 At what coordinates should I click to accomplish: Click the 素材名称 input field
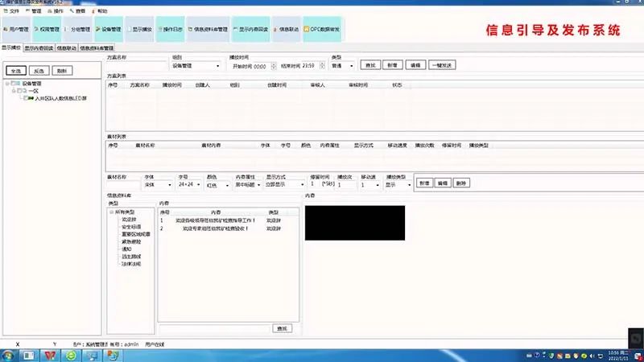pyautogui.click(x=123, y=185)
